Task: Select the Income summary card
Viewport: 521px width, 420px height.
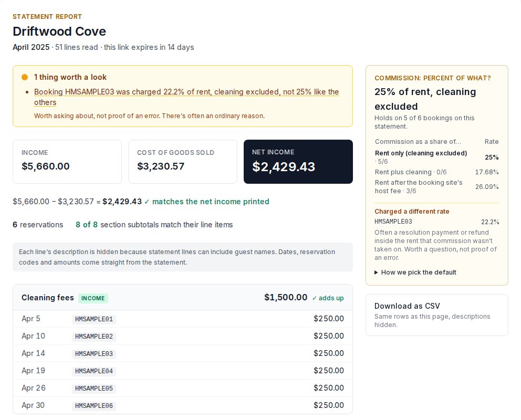Action: tap(67, 162)
